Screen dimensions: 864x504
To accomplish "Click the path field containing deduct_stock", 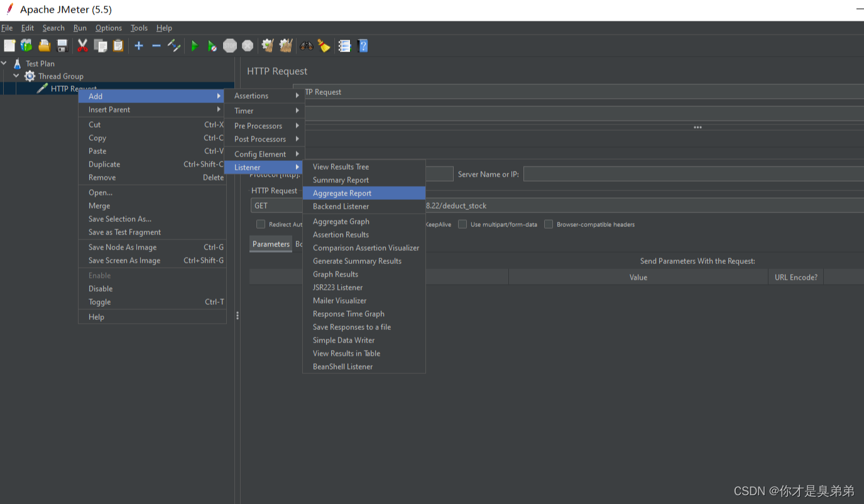I will point(644,205).
